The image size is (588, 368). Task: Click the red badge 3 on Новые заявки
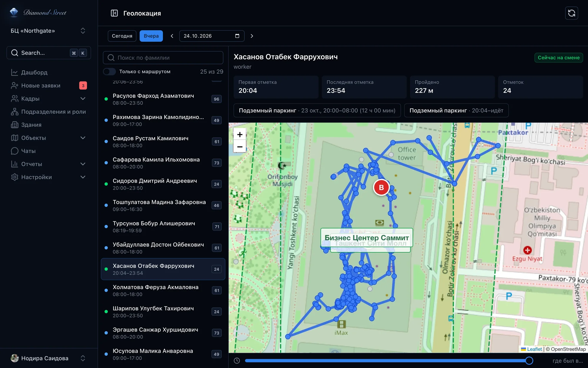tap(83, 86)
